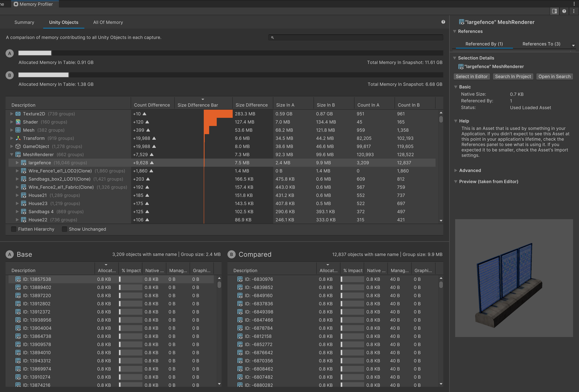Open the vertical three-dot options menu
The width and height of the screenshot is (579, 392).
pyautogui.click(x=574, y=11)
